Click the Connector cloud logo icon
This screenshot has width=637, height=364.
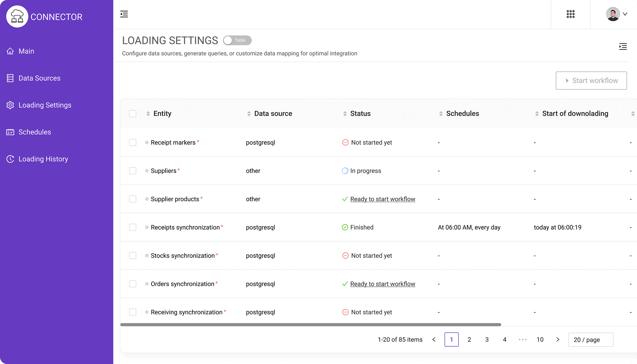pos(17,17)
